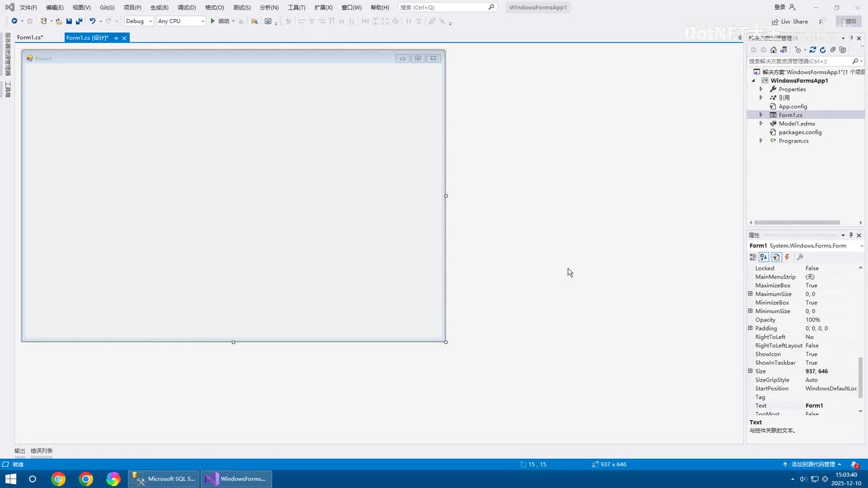This screenshot has height=488, width=868.
Task: Select packages.config in Solution Explorer
Action: click(x=800, y=132)
